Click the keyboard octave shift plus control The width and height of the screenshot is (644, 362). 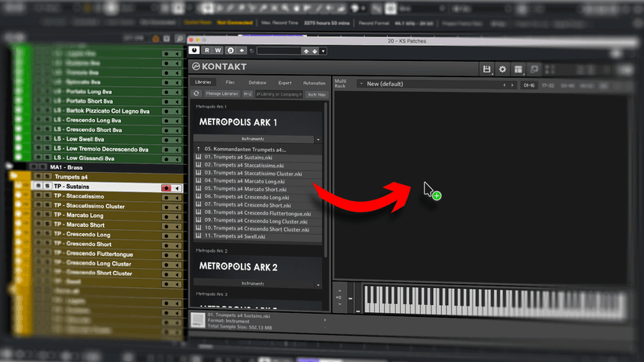[x=339, y=297]
